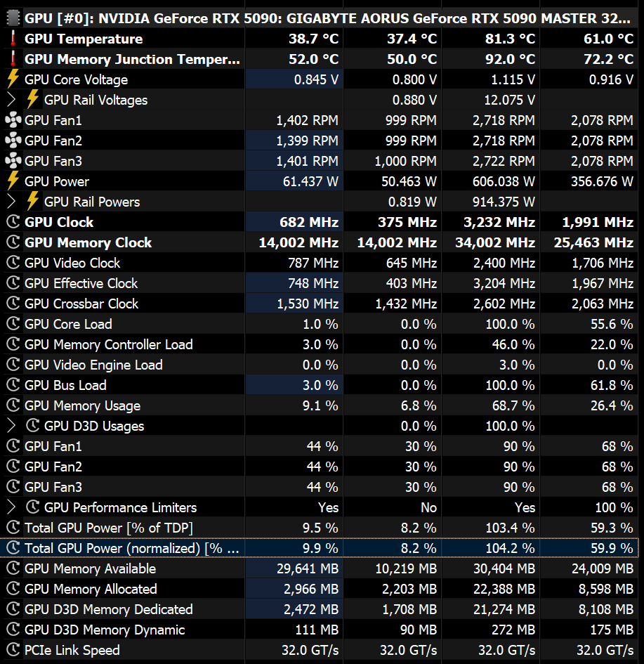Click the lightning icon beside GPU Core Voltage

(13, 79)
